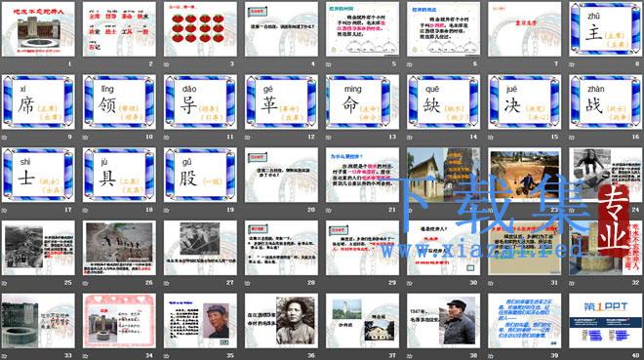Select the pink-bordered slide 34 thumbnail

tap(119, 321)
